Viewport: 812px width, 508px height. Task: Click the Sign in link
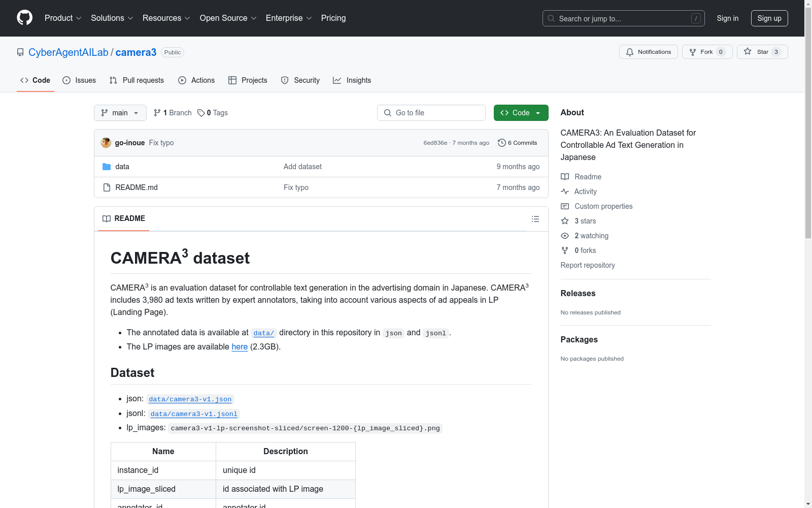click(727, 18)
